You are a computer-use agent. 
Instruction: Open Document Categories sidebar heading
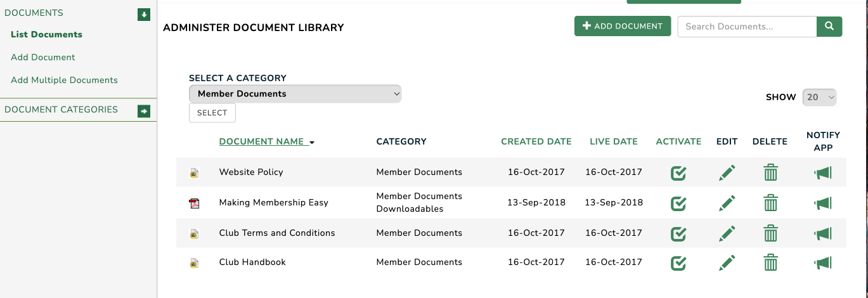pyautogui.click(x=61, y=110)
